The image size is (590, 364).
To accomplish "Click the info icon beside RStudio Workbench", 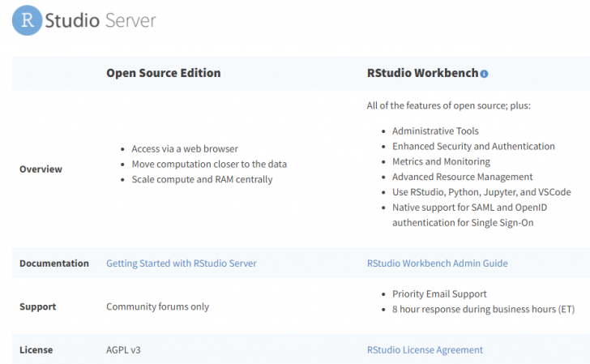I will (x=485, y=74).
